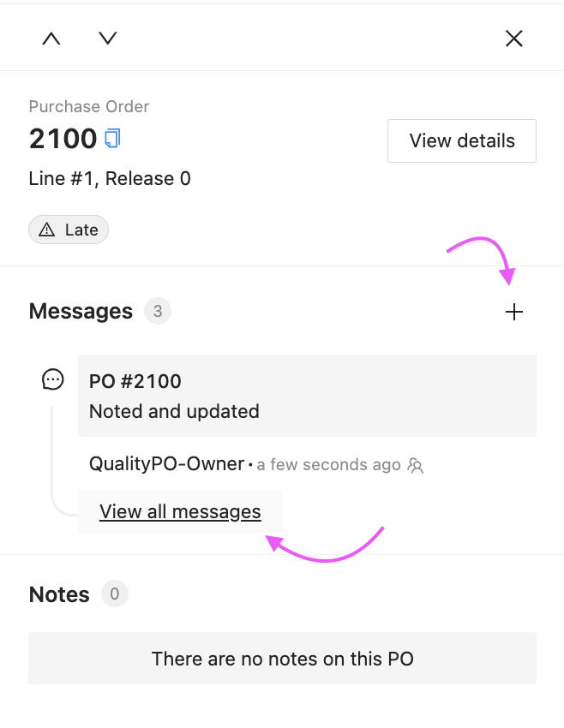Screen dimensions: 564x728
Task: Click the empty notes placeholder box
Action: [x=283, y=659]
